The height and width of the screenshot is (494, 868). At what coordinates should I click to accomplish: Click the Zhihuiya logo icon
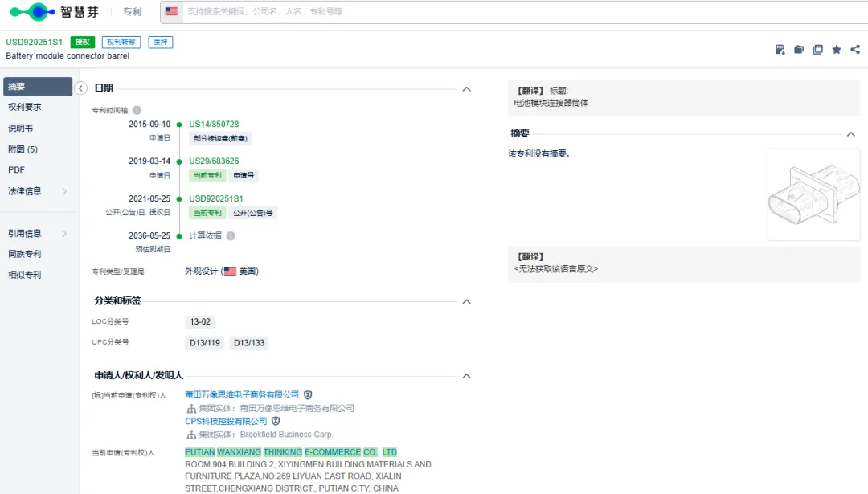(x=31, y=11)
